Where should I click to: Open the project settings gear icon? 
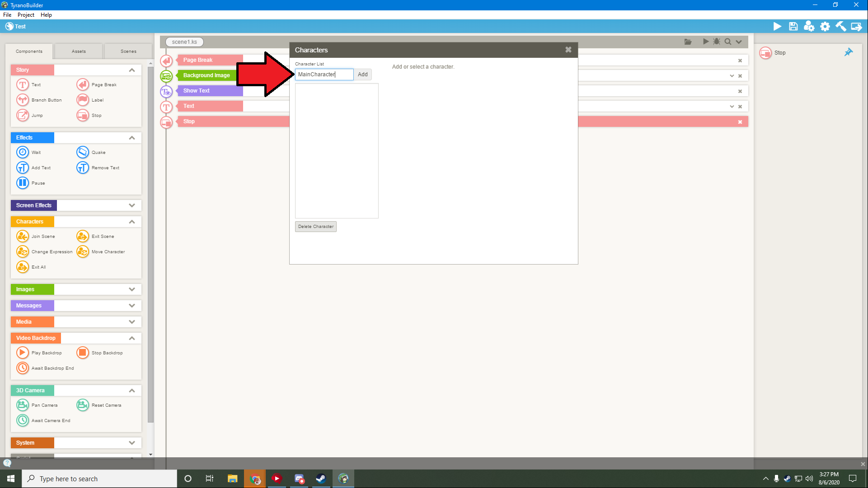point(825,27)
